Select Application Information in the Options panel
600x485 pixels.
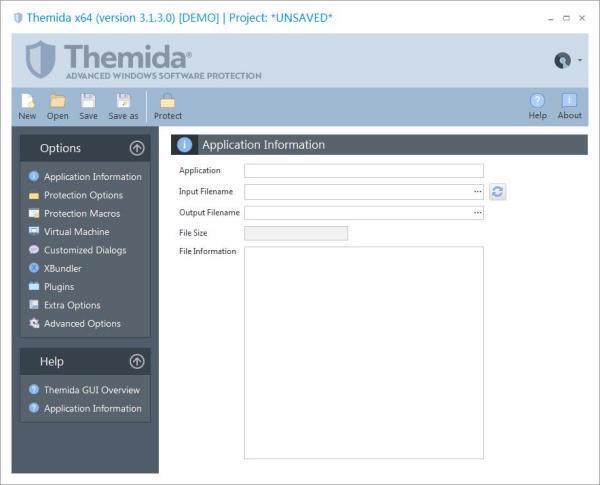(x=93, y=176)
